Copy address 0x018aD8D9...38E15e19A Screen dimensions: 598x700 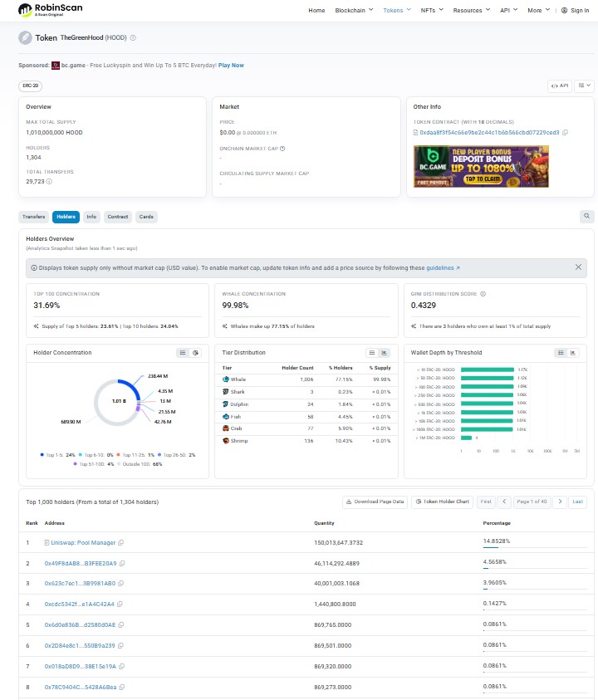(x=121, y=667)
